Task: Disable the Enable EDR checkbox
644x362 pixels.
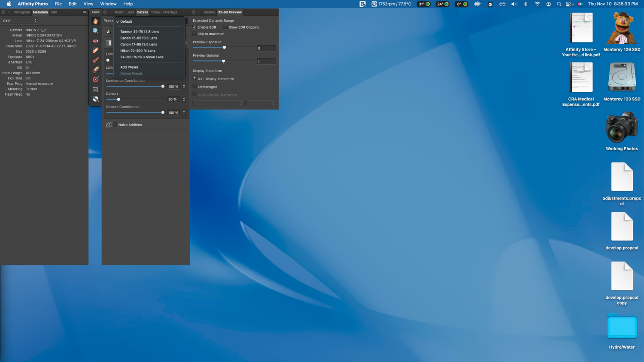Action: [194, 27]
